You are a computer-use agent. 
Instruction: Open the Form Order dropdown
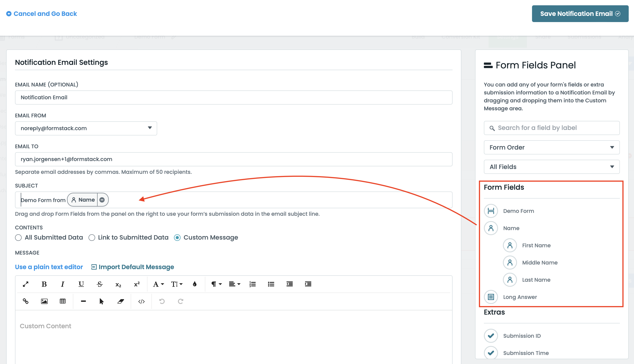(551, 147)
